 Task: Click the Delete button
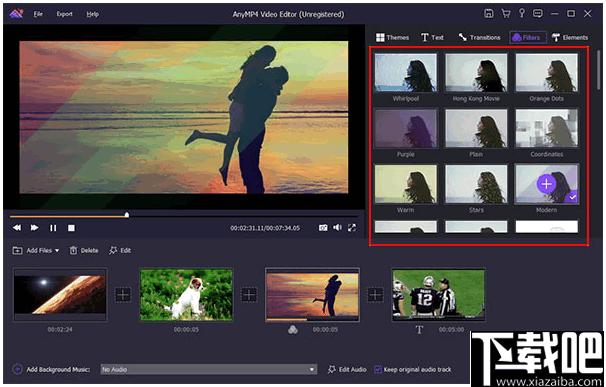pyautogui.click(x=84, y=251)
